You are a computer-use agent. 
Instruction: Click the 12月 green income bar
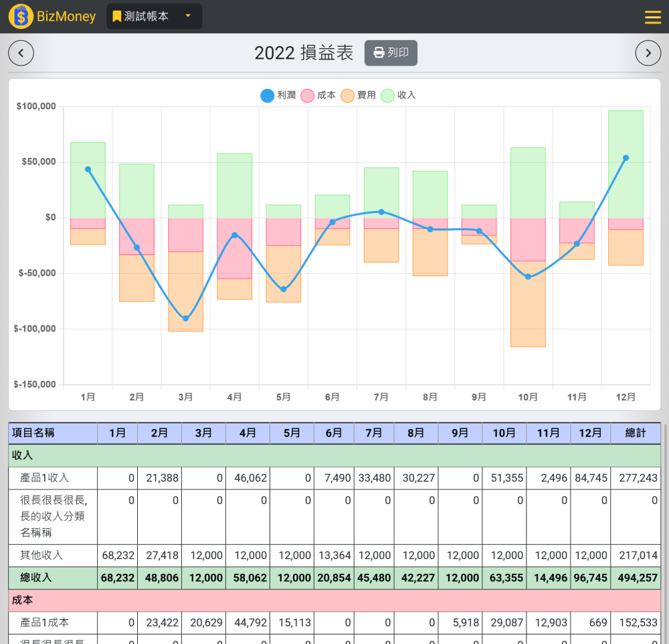pyautogui.click(x=626, y=164)
